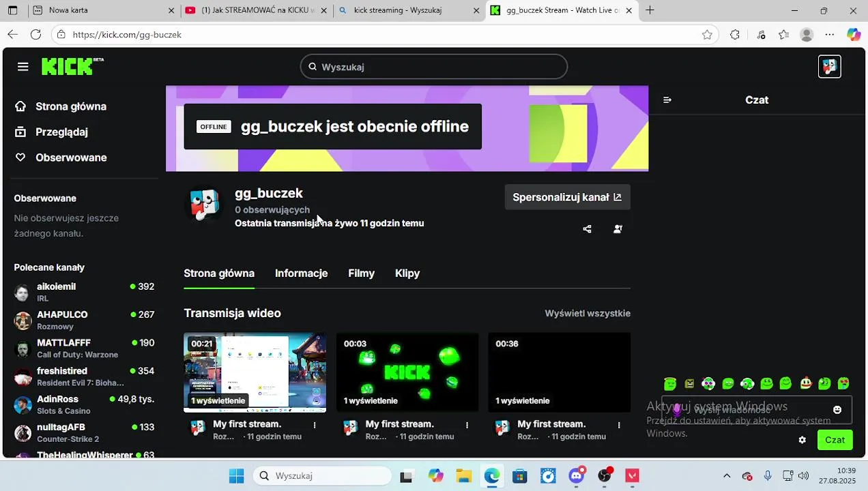
Task: Click the Kick Wyszukaj search field
Action: tap(434, 67)
